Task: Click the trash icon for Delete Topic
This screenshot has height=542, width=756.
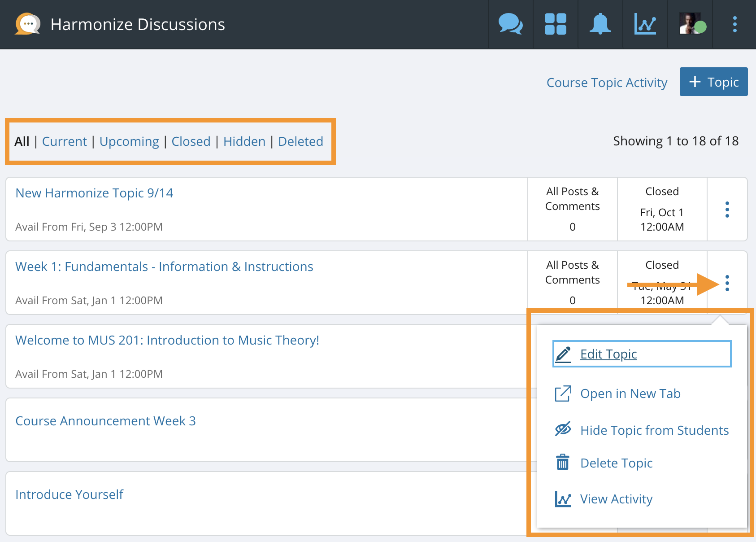Action: pos(563,463)
